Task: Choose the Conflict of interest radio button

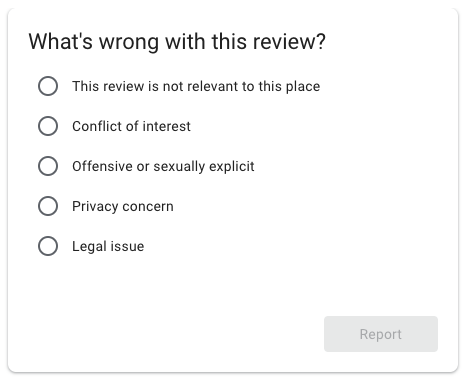Action: tap(48, 126)
